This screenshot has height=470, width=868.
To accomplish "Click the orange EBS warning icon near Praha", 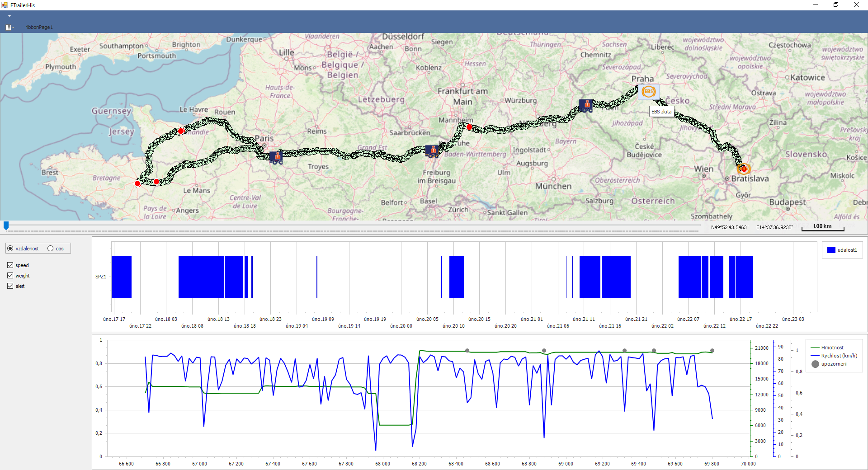I will (649, 91).
